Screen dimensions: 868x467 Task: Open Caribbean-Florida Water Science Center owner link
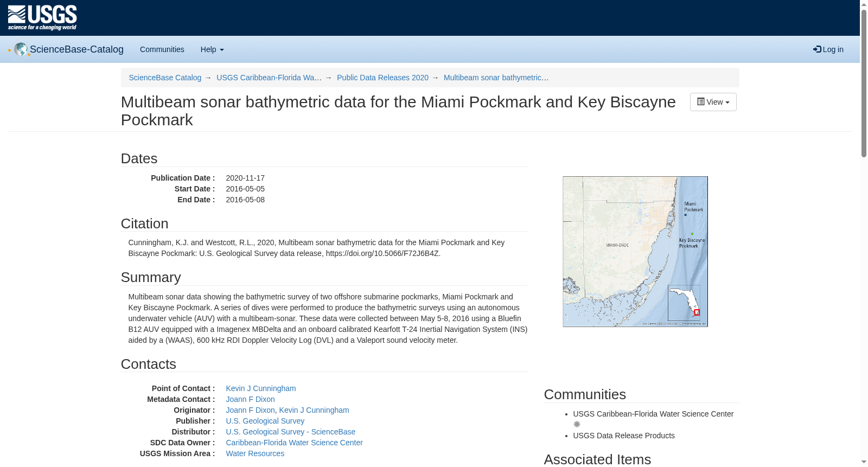tap(294, 443)
